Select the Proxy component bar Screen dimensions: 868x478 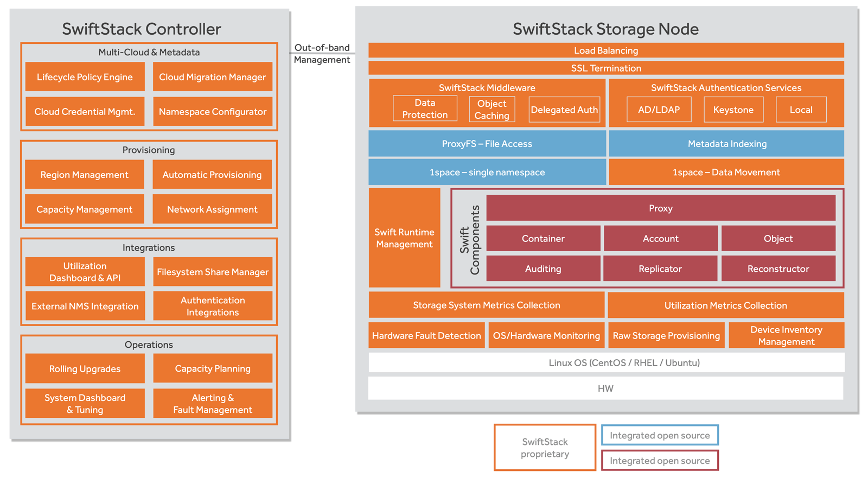661,208
